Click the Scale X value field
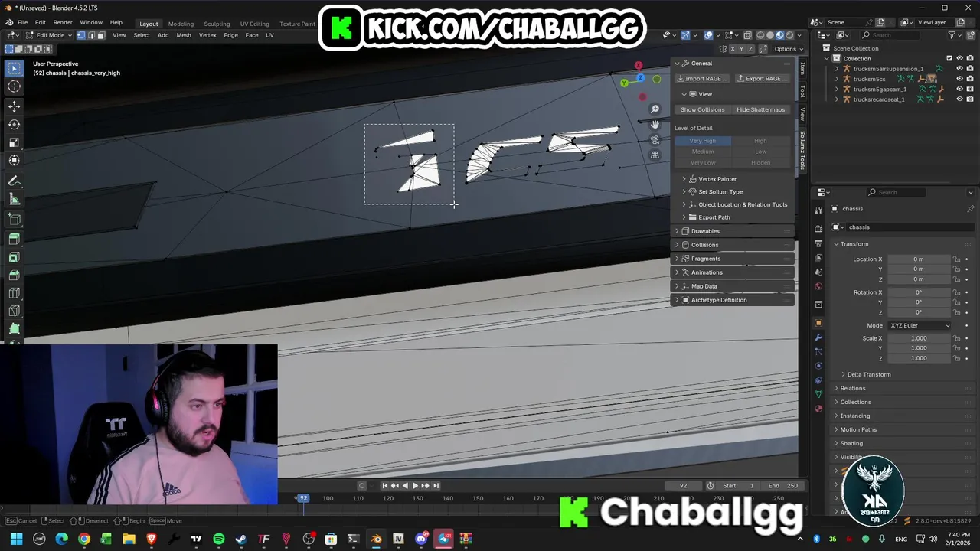The image size is (980, 551). click(x=918, y=338)
